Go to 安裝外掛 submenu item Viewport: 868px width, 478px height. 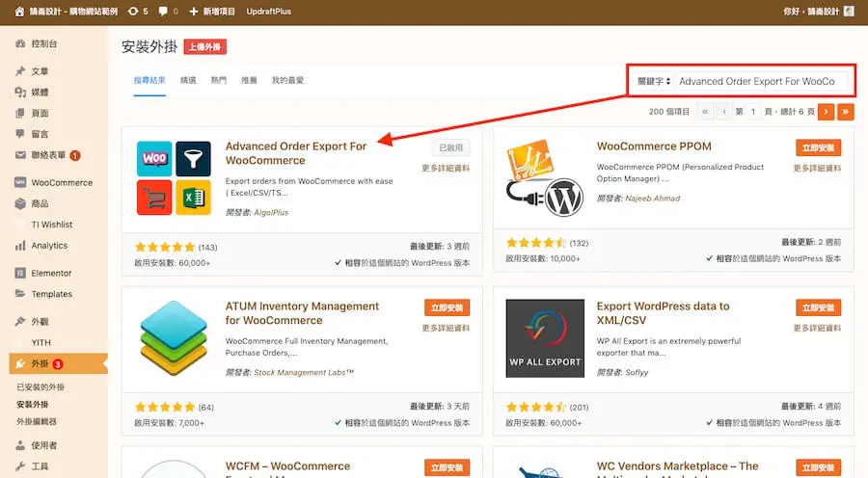tap(33, 405)
